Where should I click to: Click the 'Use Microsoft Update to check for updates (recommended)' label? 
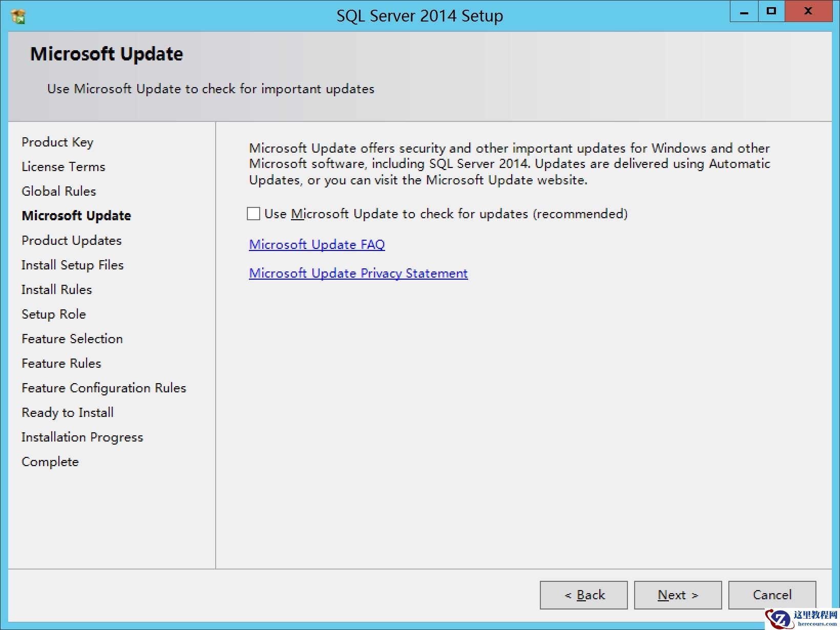pos(446,214)
